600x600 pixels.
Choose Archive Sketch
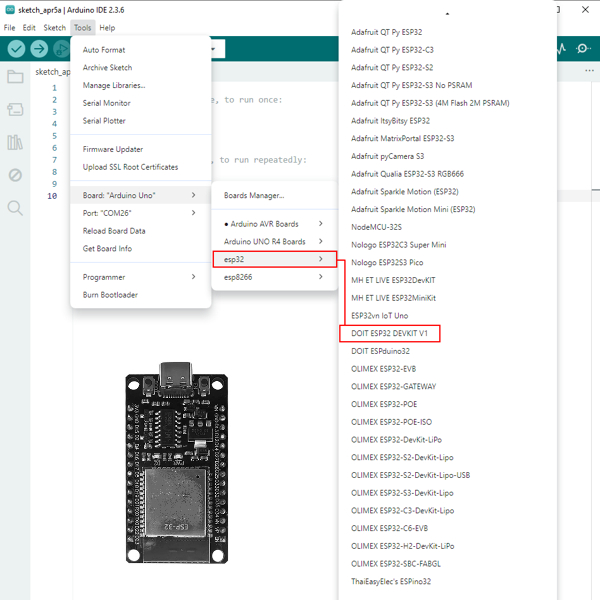pos(141,67)
